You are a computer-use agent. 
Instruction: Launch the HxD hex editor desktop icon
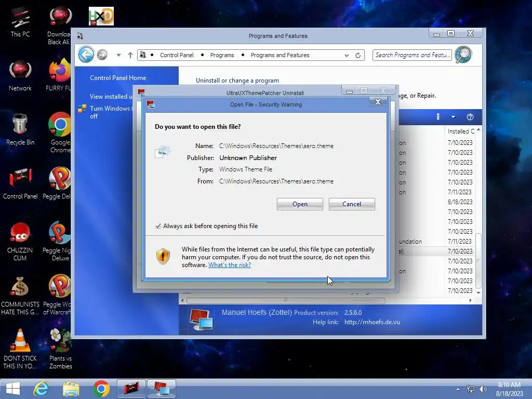coord(101,16)
